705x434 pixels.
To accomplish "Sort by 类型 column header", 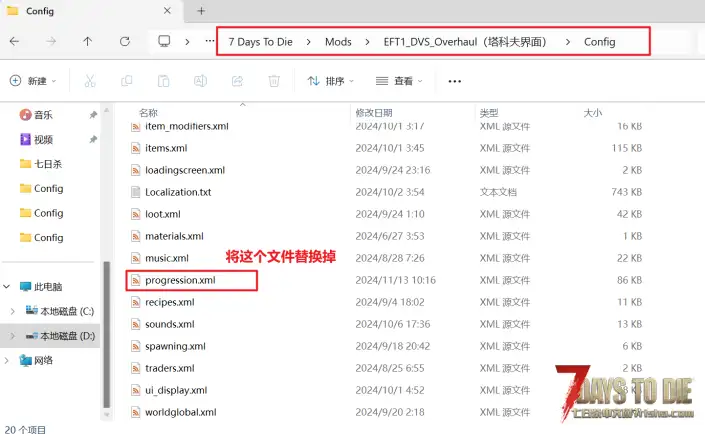I will point(489,112).
